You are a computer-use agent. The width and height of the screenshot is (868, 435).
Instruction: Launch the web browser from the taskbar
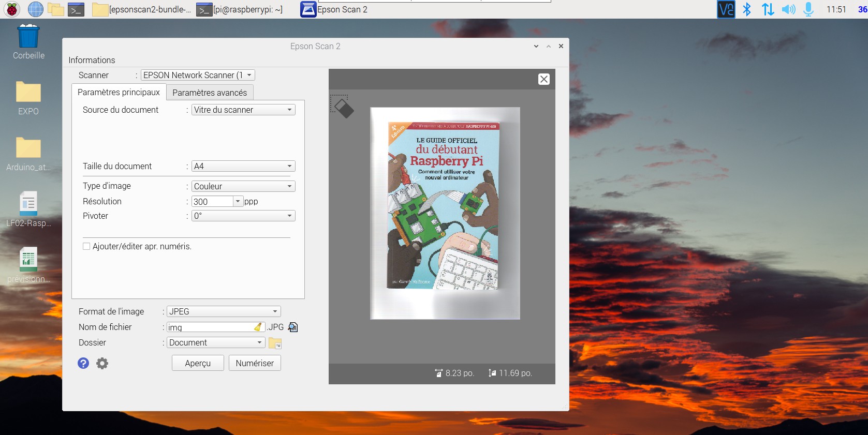click(x=35, y=9)
